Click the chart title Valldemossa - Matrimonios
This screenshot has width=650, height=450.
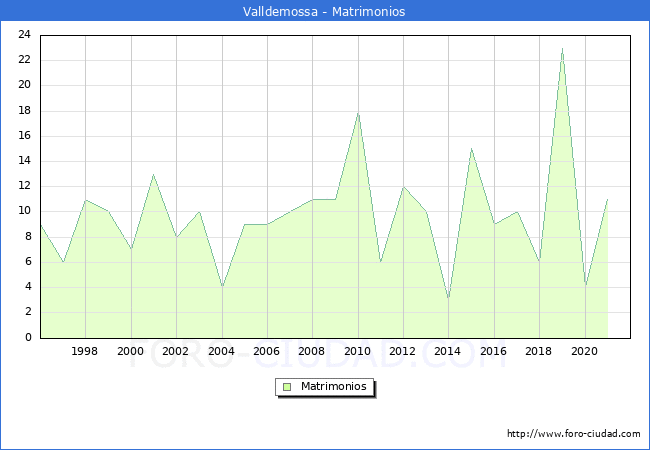(324, 11)
